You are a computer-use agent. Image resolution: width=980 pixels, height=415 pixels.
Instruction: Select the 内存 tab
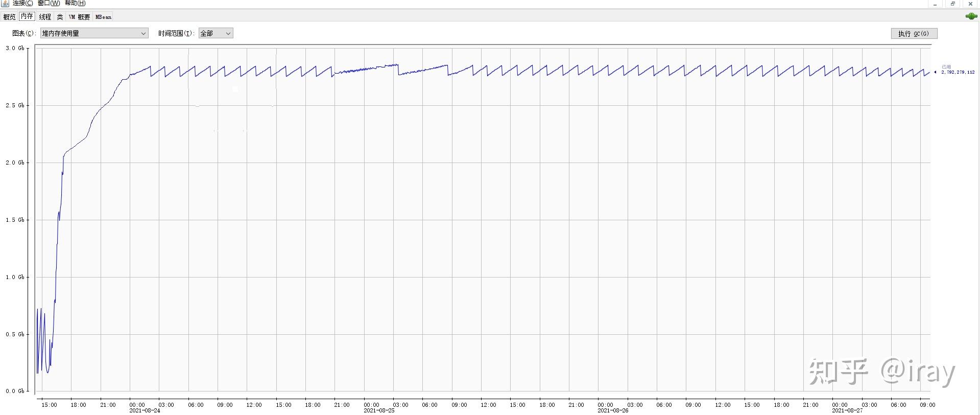pos(27,16)
